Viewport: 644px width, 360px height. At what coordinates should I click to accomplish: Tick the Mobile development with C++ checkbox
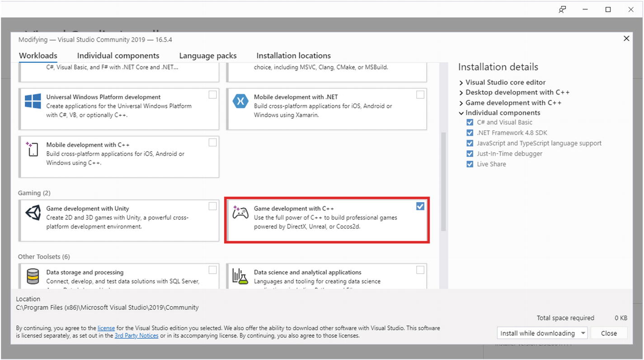click(x=212, y=143)
